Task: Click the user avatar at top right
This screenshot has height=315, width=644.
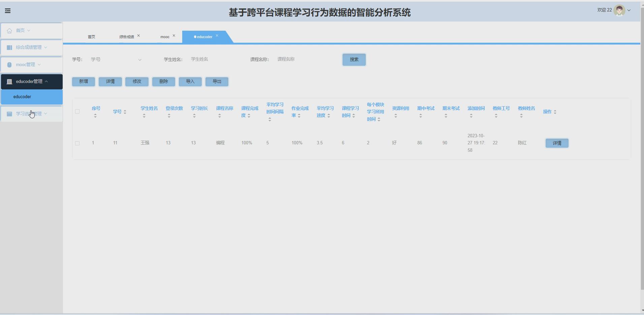Action: pos(620,10)
